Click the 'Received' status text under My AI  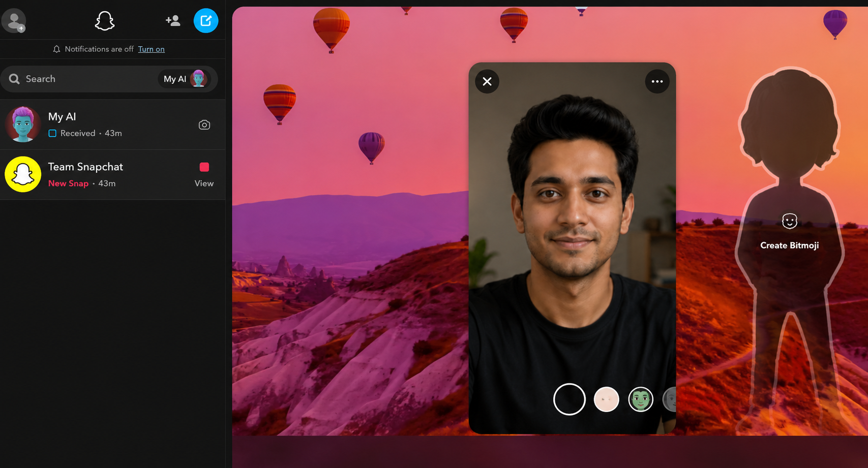point(78,133)
